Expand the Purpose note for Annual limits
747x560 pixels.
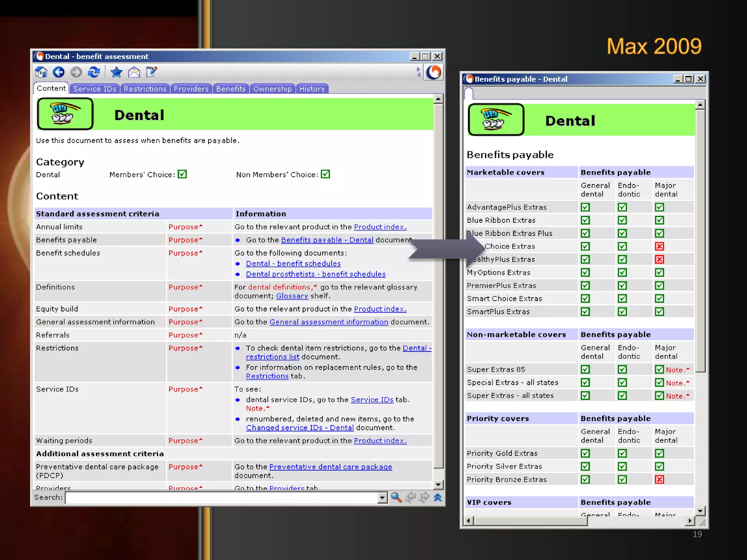point(185,227)
